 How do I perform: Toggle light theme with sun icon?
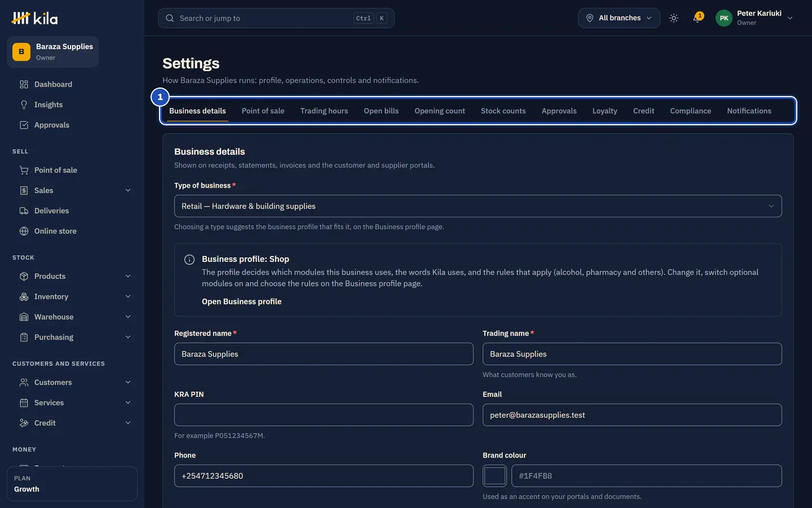pyautogui.click(x=674, y=18)
